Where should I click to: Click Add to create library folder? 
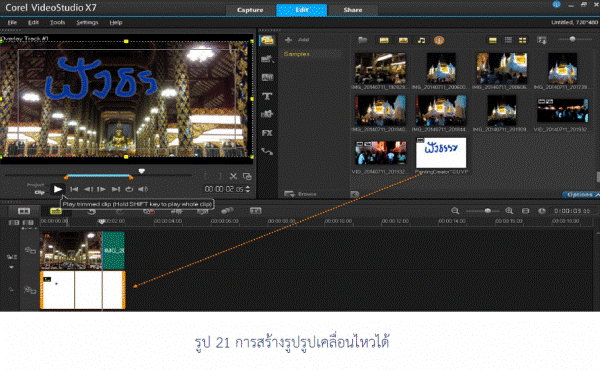[297, 39]
